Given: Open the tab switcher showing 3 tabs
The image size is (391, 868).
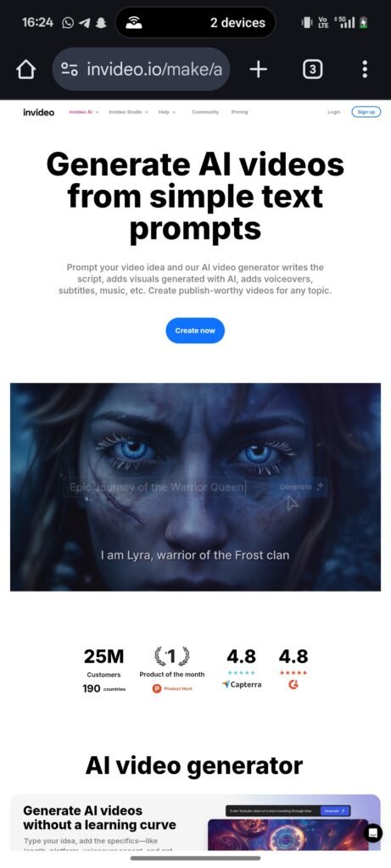Looking at the screenshot, I should click(x=313, y=70).
